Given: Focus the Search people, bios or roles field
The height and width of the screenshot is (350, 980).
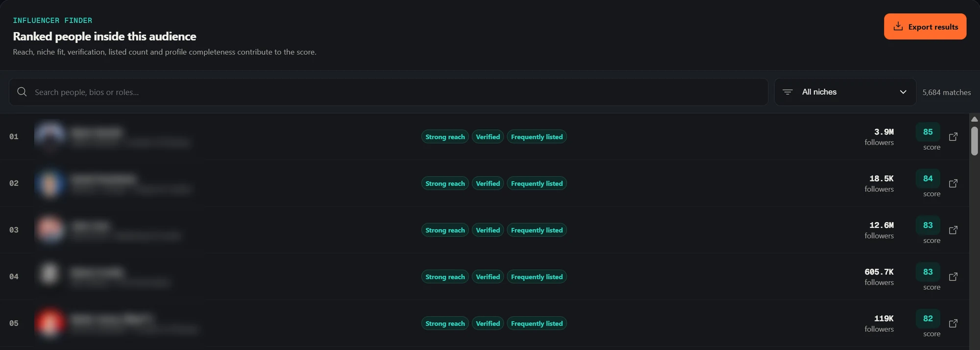Looking at the screenshot, I should [389, 92].
